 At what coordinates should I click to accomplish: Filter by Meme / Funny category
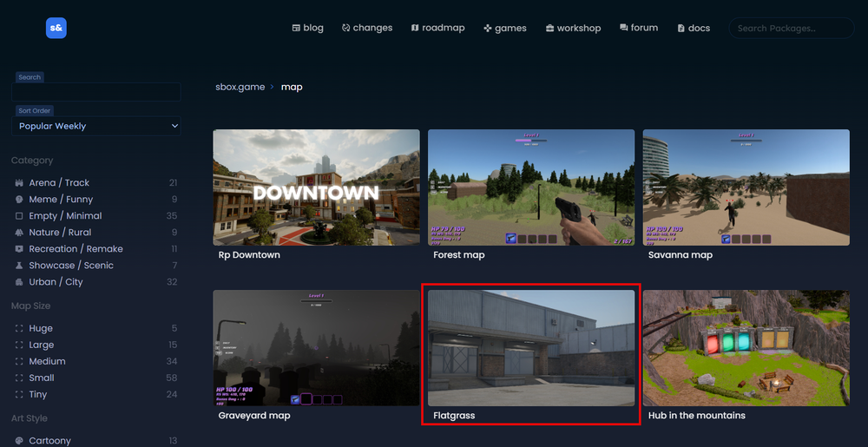point(95,199)
